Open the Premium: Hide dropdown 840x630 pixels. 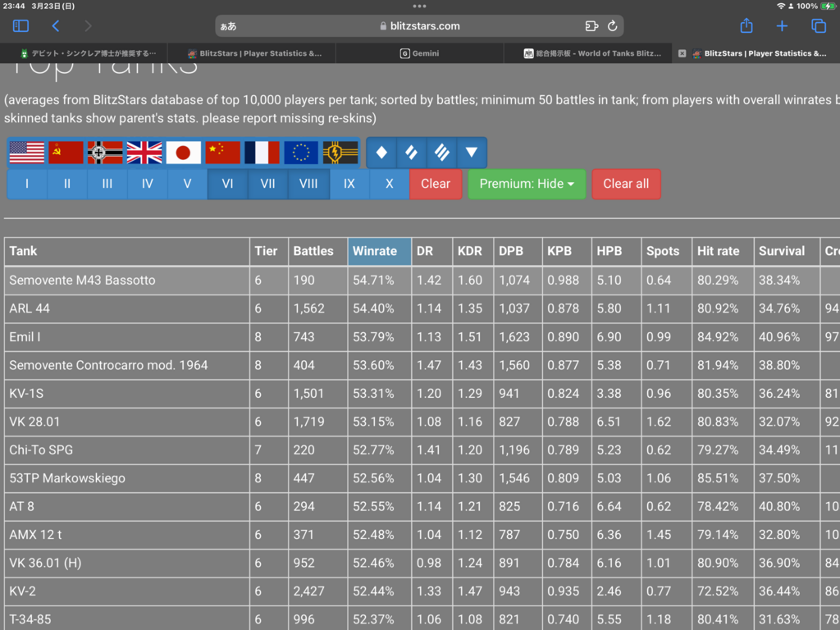527,184
